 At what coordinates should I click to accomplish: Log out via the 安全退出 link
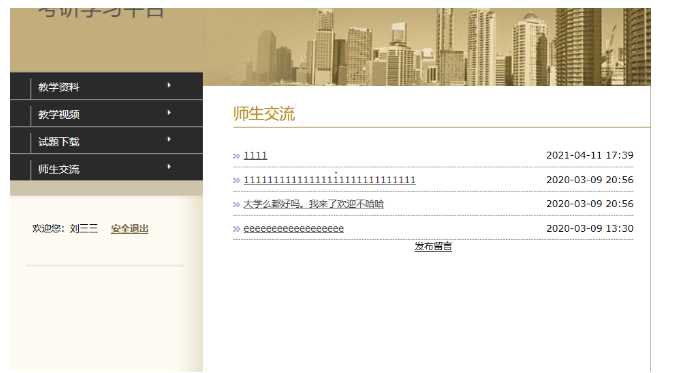[130, 229]
